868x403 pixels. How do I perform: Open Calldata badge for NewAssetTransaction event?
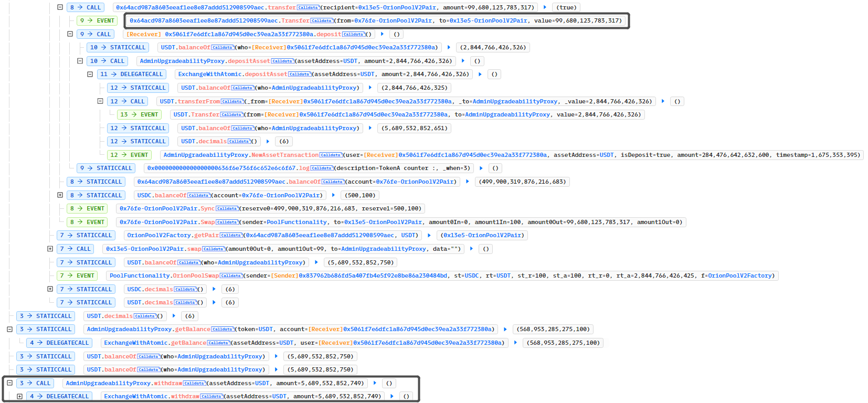pyautogui.click(x=331, y=155)
